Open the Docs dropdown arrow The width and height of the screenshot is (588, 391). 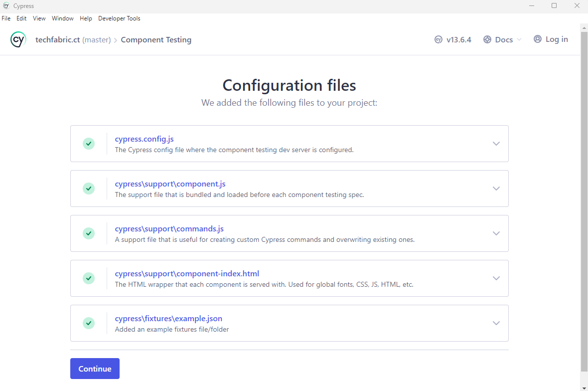pos(519,39)
